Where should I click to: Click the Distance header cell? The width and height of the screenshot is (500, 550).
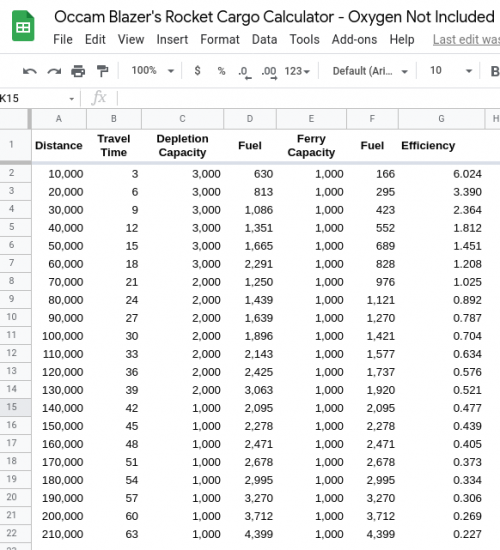pyautogui.click(x=59, y=146)
